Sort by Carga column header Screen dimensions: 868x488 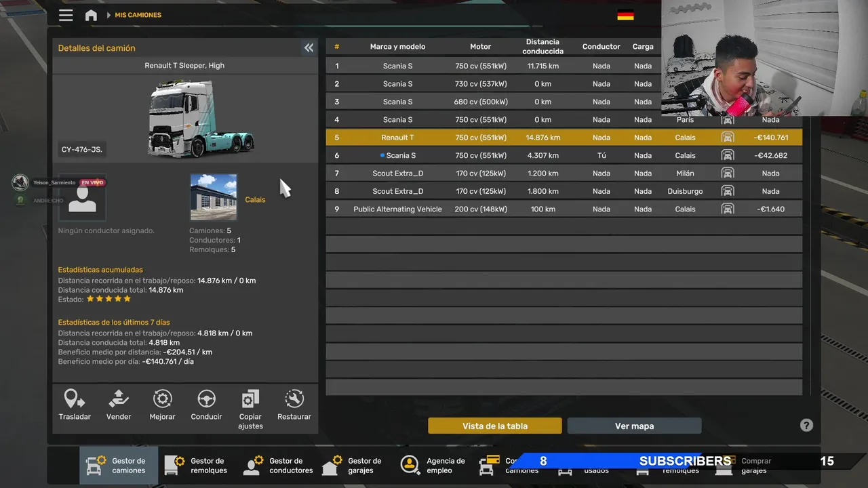point(643,47)
